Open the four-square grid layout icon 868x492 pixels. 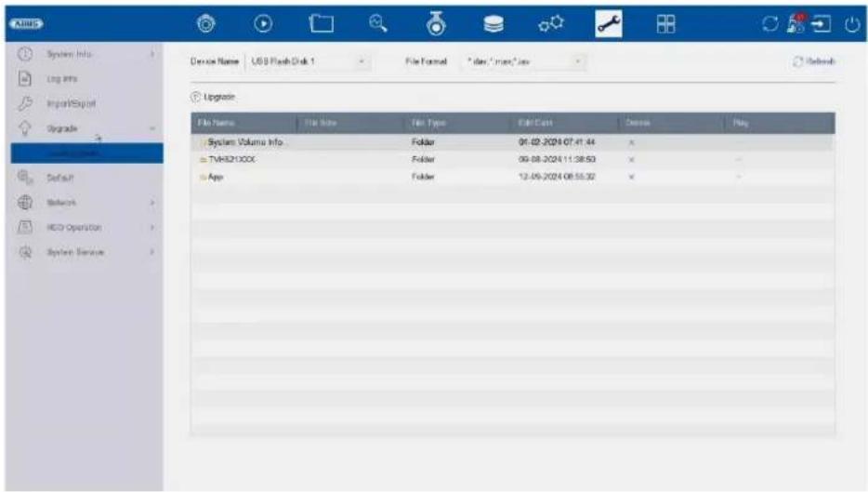pyautogui.click(x=665, y=24)
